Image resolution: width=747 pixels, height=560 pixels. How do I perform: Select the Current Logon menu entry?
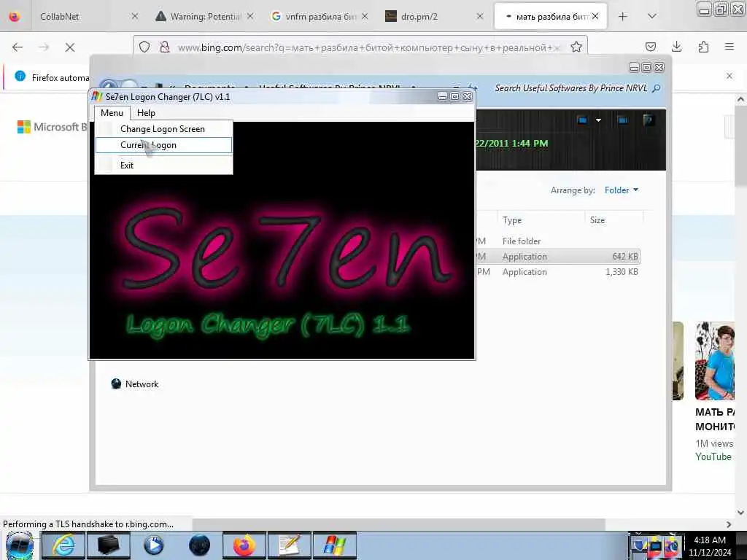pyautogui.click(x=164, y=145)
